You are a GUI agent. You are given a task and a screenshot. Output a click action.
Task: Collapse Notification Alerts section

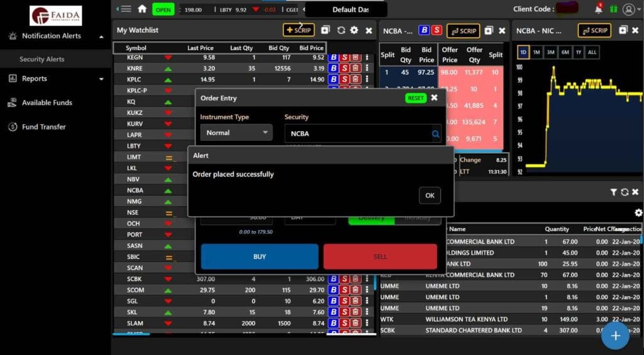coord(101,36)
